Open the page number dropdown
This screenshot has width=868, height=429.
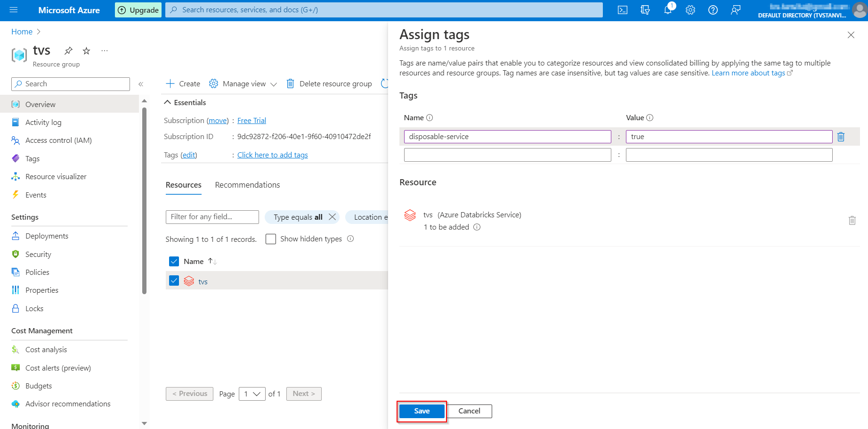252,394
